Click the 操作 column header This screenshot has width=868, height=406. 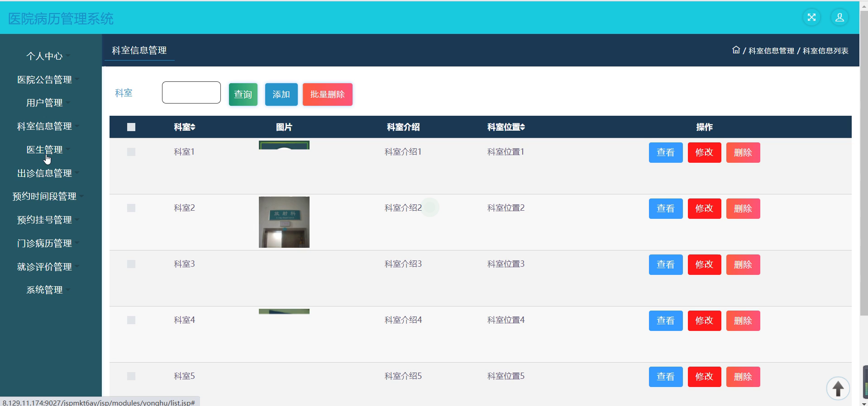tap(704, 127)
